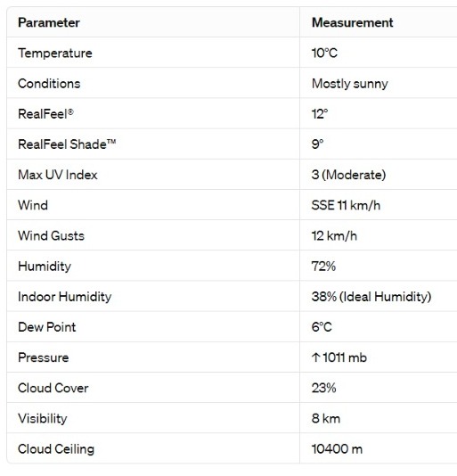Click the 10400 m cloud ceiling value

click(x=337, y=449)
